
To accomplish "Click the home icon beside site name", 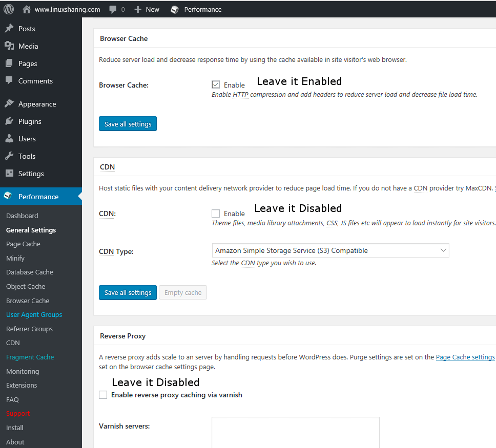I will point(27,9).
